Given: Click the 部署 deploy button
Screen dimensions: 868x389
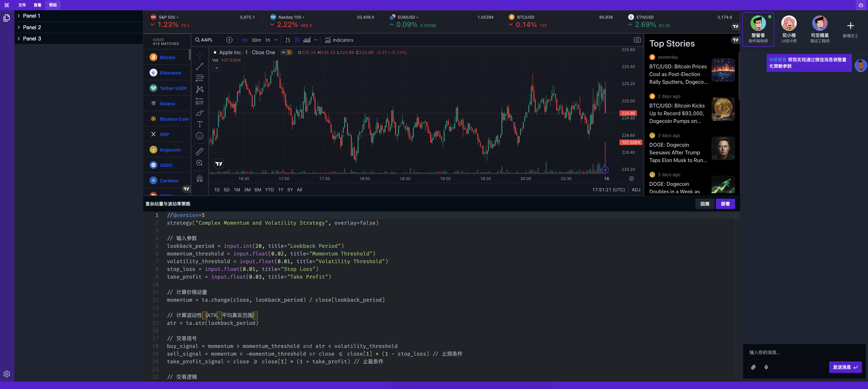Looking at the screenshot, I should click(725, 204).
